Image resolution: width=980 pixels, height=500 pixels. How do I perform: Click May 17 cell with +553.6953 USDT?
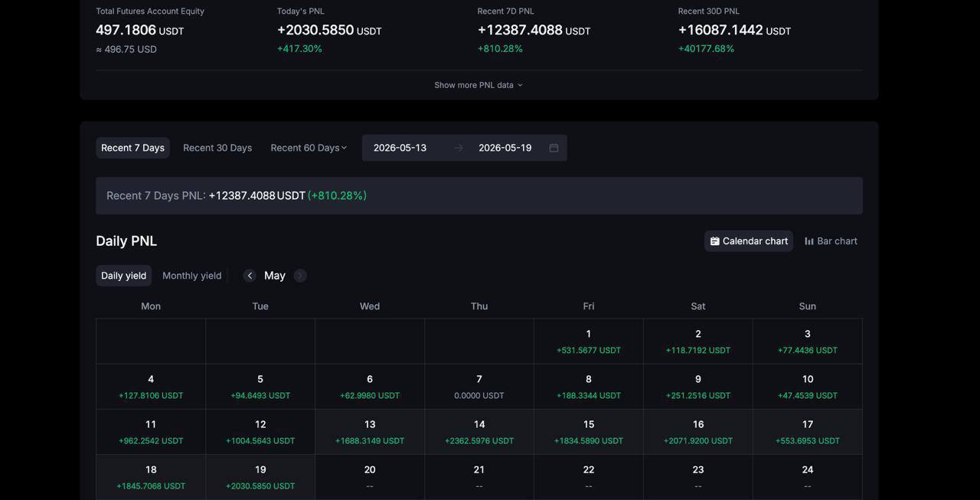coord(808,432)
